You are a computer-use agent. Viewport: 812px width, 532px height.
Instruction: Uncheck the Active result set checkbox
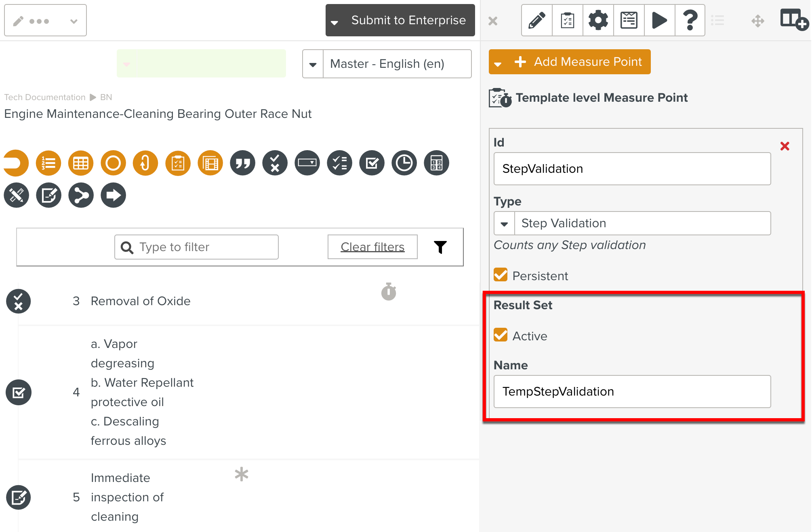point(501,335)
